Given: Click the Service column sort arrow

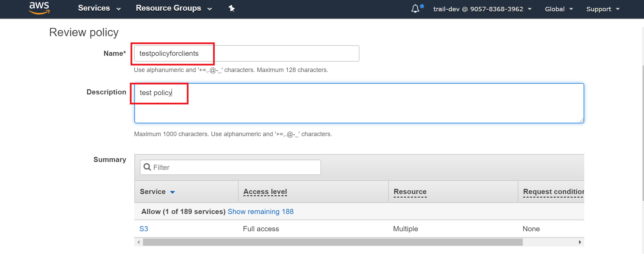Looking at the screenshot, I should click(x=173, y=192).
